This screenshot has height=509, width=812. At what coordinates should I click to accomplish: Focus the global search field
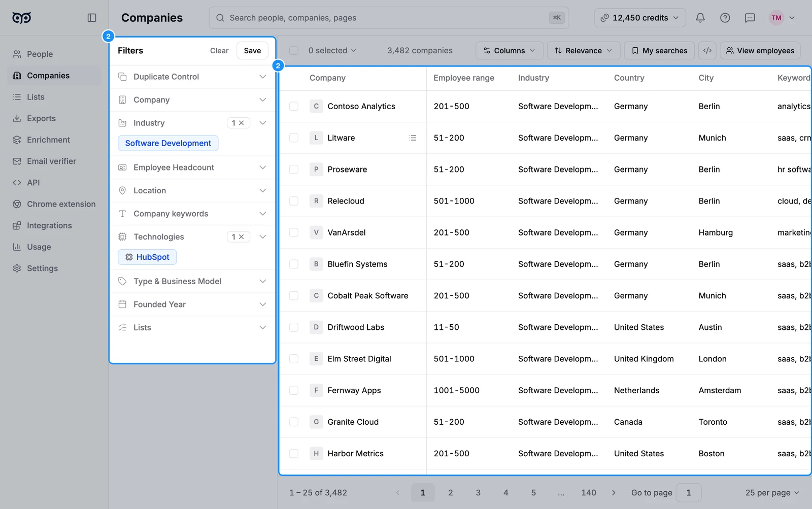(389, 18)
